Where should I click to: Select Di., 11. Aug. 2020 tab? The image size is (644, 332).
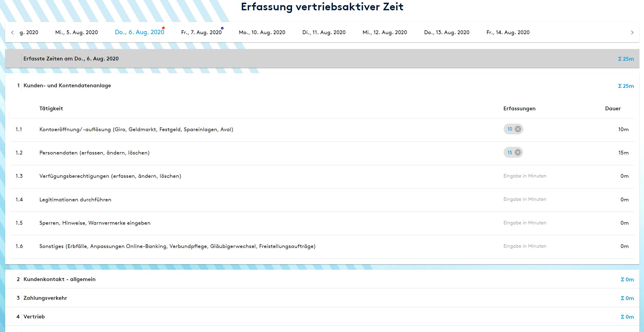coord(324,33)
